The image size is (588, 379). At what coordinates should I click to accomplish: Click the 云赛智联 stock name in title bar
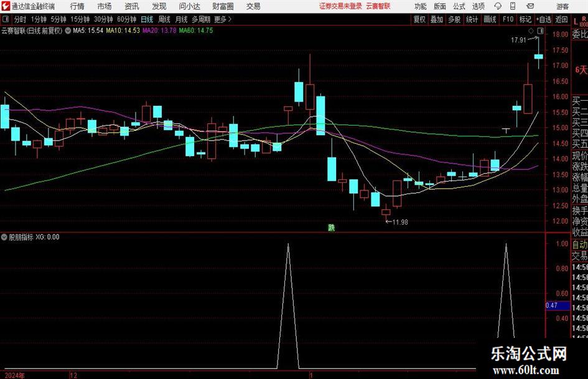pyautogui.click(x=378, y=6)
